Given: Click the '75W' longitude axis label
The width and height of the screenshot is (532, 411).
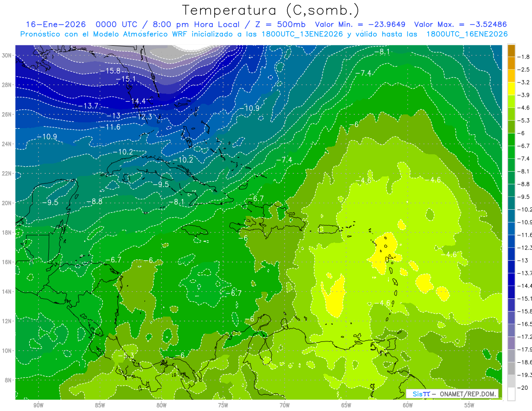Looking at the screenshot, I should pyautogui.click(x=223, y=405).
